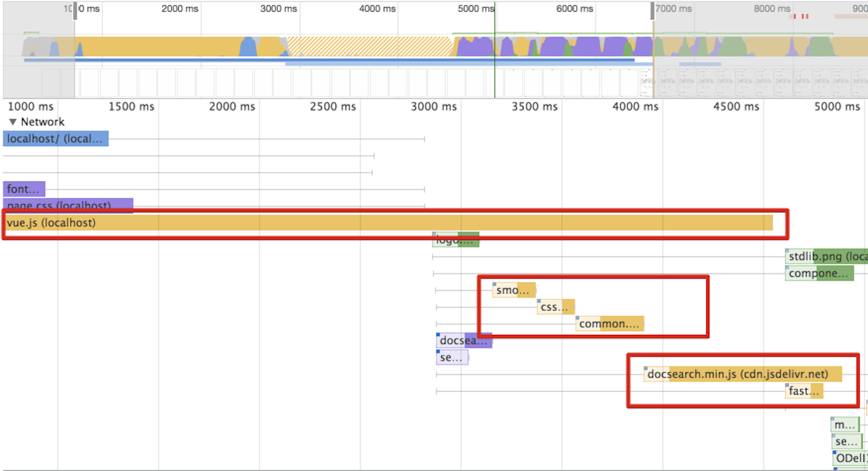868x471 pixels.
Task: Click the css request bar
Action: (556, 307)
